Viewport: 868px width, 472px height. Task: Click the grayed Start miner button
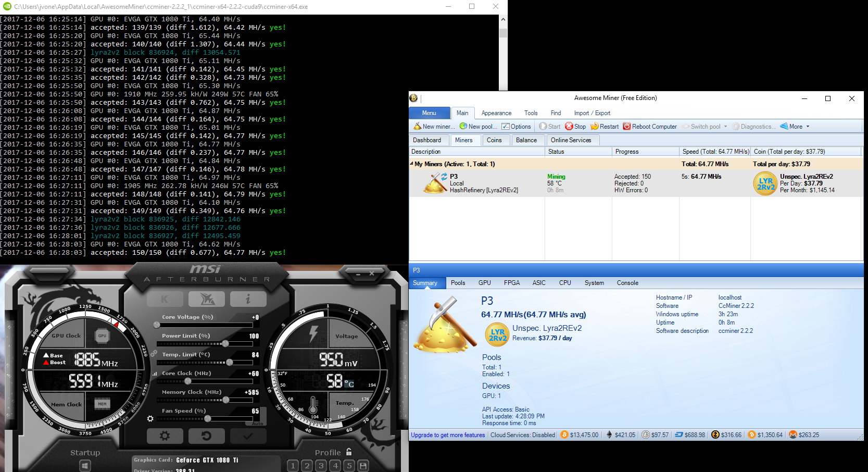[x=550, y=127]
